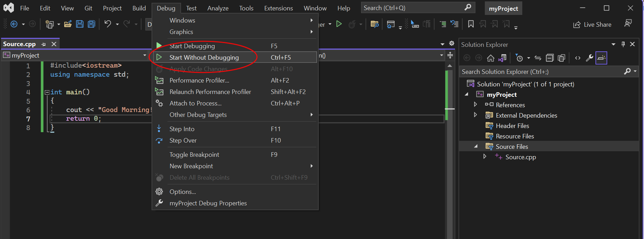This screenshot has height=239, width=644.
Task: Select Step Into menu item
Action: point(235,129)
